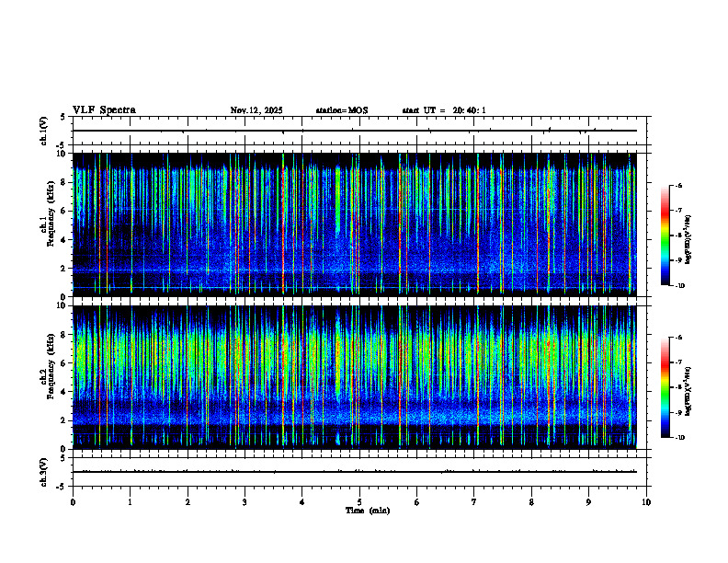Image resolution: width=728 pixels, height=563 pixels.
Task: Click the "-6" label on ch.1 colorbar
Action: pyautogui.click(x=678, y=185)
